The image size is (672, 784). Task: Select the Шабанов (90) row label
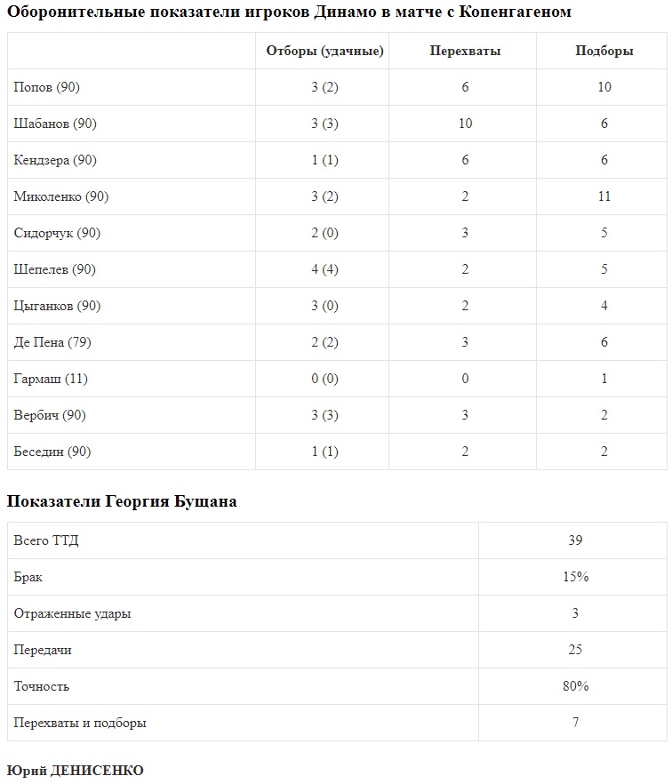[x=55, y=124]
